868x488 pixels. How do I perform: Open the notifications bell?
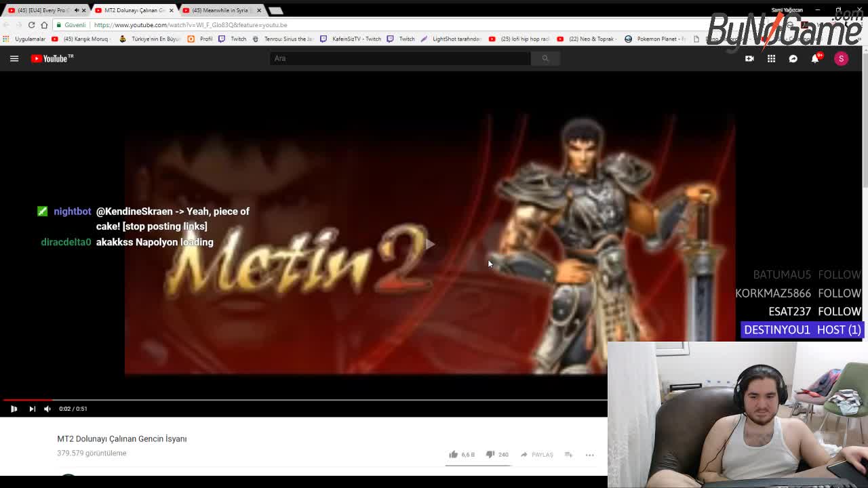815,58
